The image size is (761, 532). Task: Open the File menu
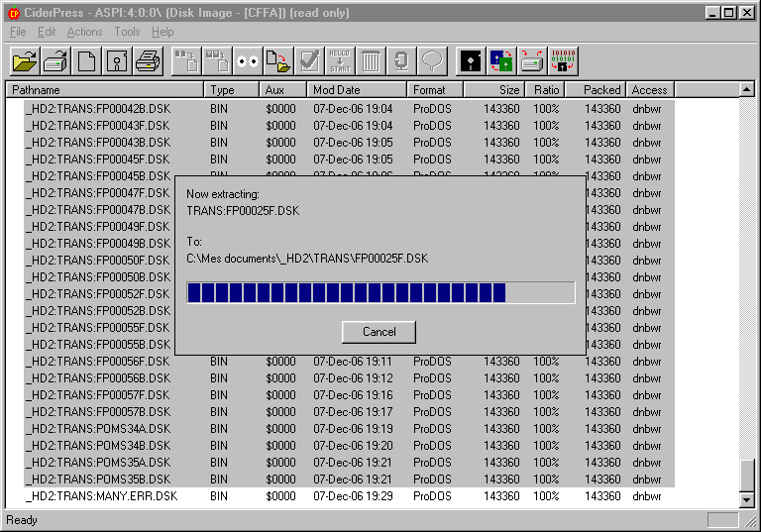(x=18, y=32)
